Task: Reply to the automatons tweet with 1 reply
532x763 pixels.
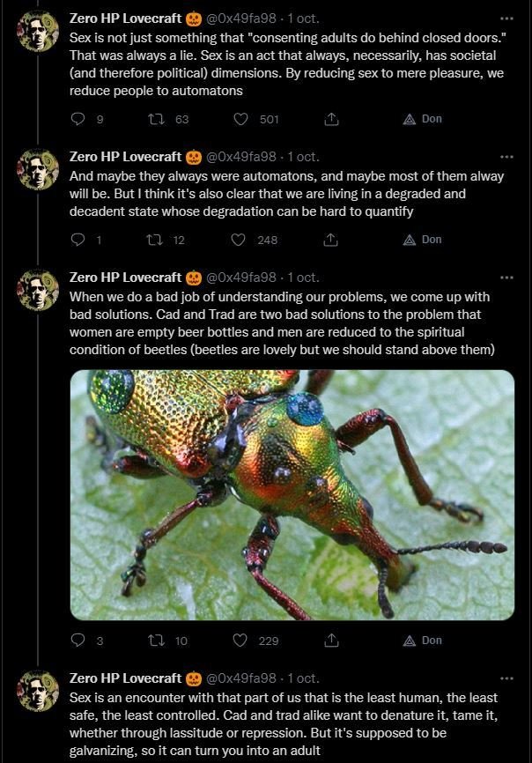Action: coord(78,240)
